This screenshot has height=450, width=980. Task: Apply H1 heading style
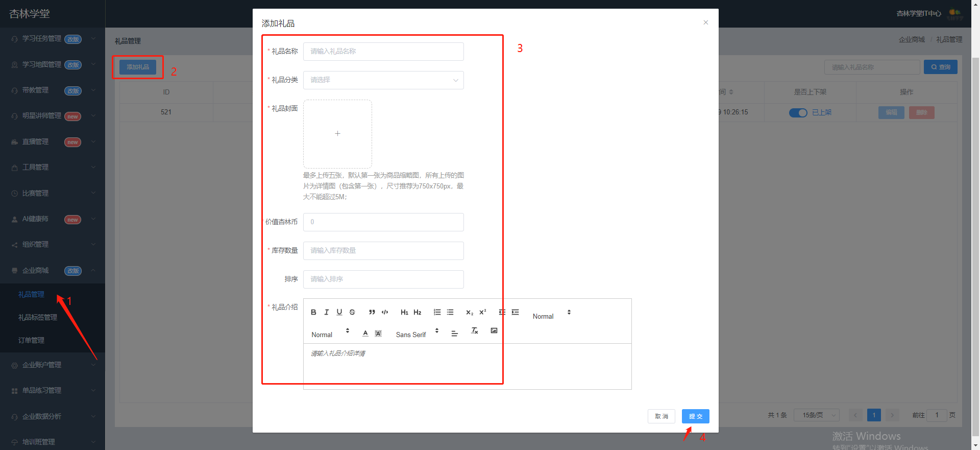(404, 312)
